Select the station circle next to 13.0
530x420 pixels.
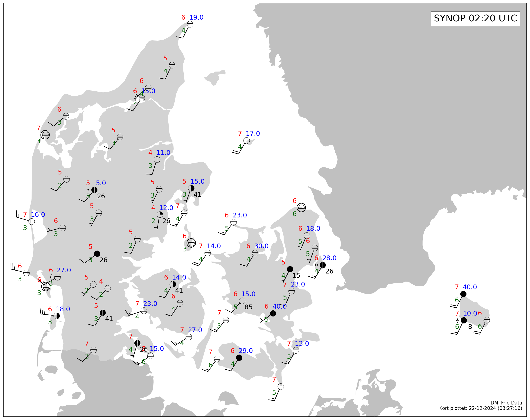(296, 350)
